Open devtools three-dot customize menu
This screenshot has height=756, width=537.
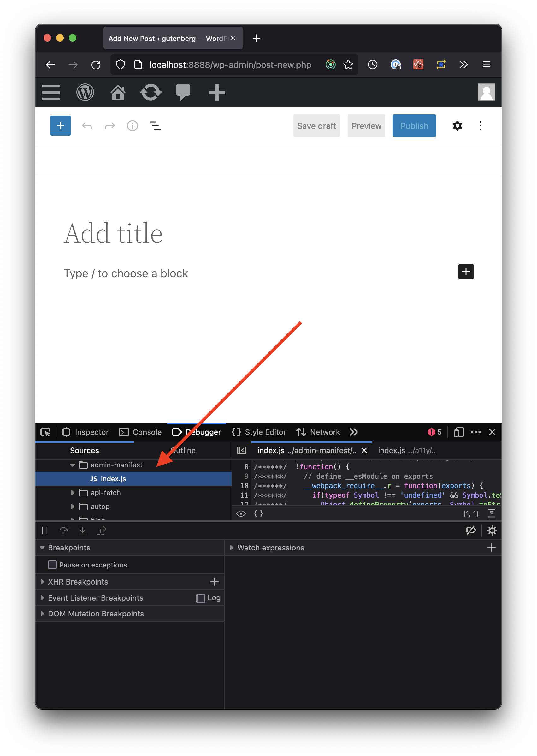coord(475,432)
